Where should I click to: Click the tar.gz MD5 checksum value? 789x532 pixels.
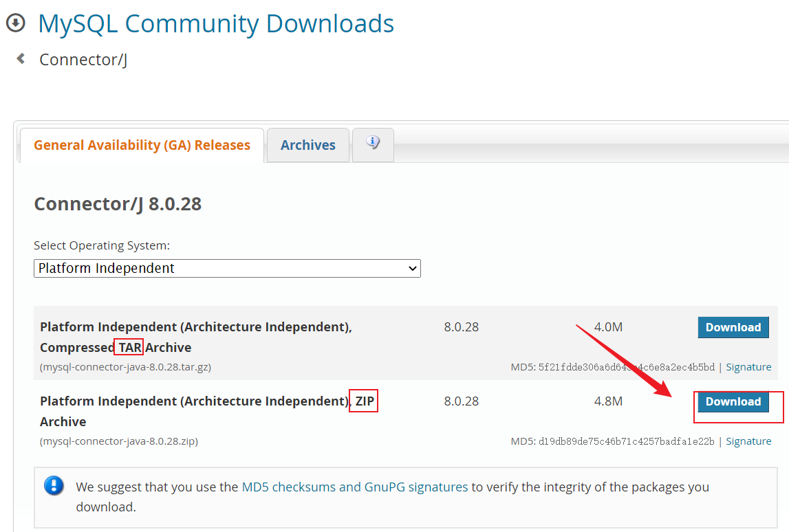627,367
